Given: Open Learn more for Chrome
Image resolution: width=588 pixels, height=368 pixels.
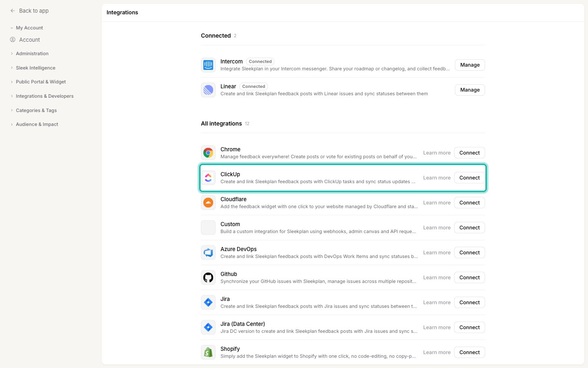Looking at the screenshot, I should pyautogui.click(x=437, y=153).
